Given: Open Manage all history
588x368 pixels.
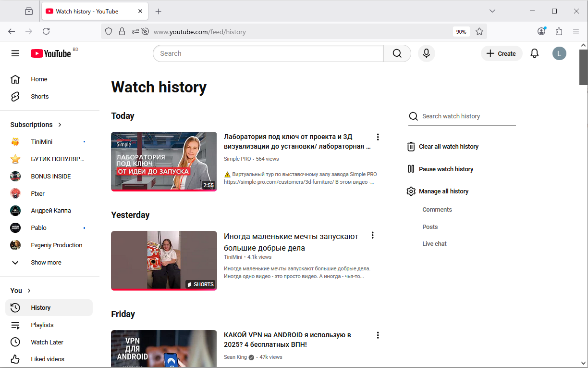Looking at the screenshot, I should pyautogui.click(x=438, y=191).
